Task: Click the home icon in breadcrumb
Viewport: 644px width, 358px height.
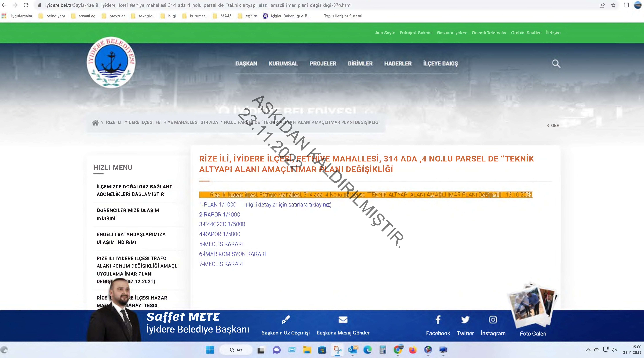Action: [x=95, y=123]
